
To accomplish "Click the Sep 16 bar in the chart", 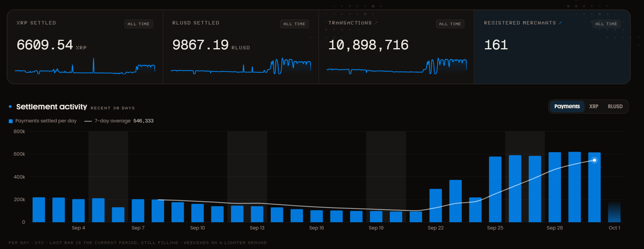I will pos(317,216).
